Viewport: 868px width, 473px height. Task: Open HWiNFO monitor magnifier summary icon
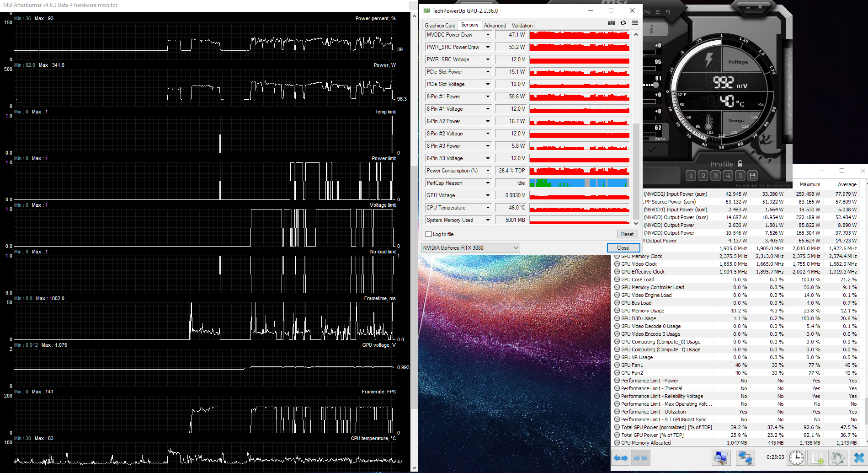point(721,458)
